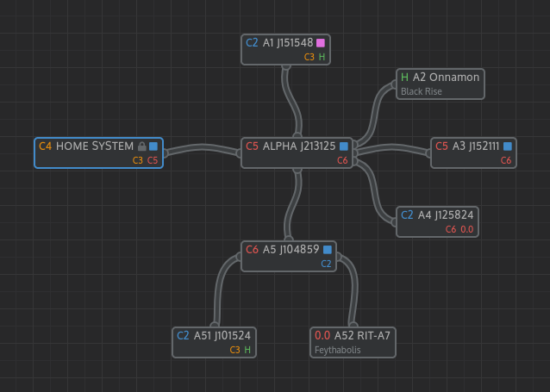The height and width of the screenshot is (392, 550).
Task: Select the A2 Onnamon node
Action: click(x=441, y=84)
